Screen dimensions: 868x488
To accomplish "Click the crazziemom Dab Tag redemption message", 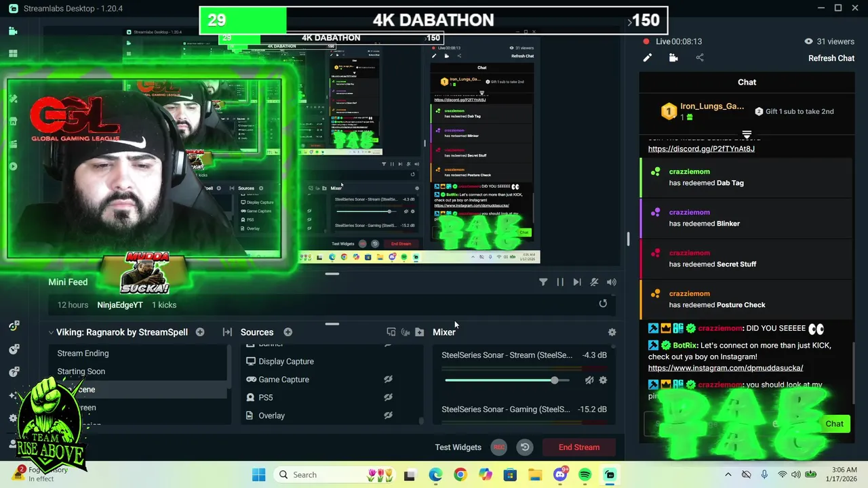I will 746,178.
